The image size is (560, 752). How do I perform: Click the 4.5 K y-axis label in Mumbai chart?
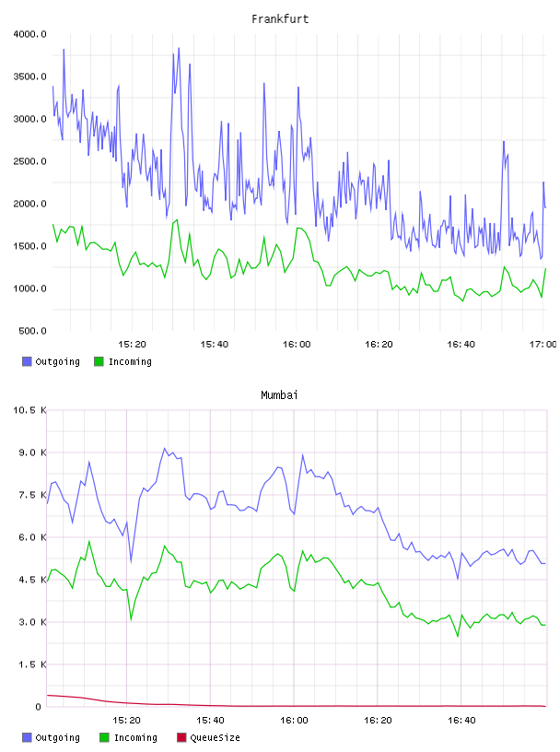[x=32, y=580]
